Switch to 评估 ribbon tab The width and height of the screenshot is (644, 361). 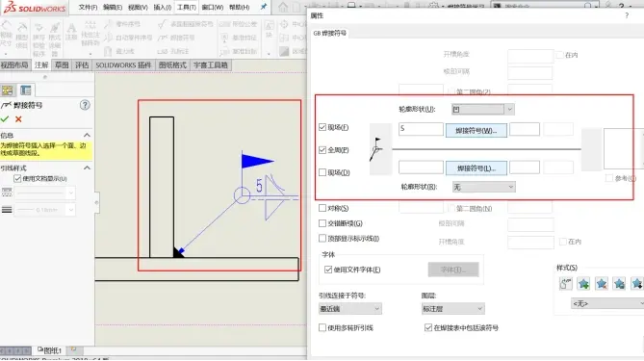82,64
